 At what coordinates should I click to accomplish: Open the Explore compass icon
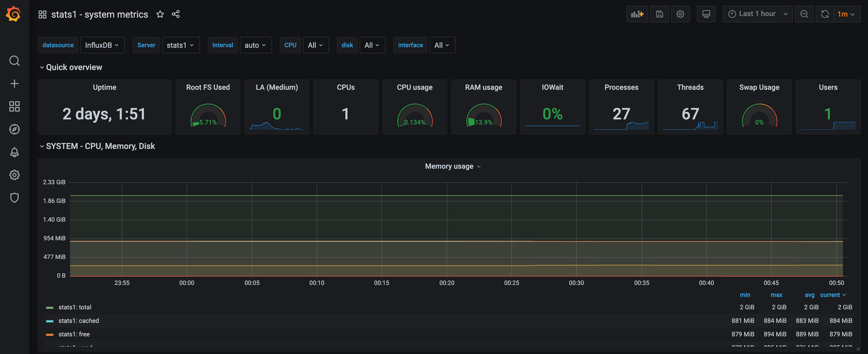click(x=14, y=129)
